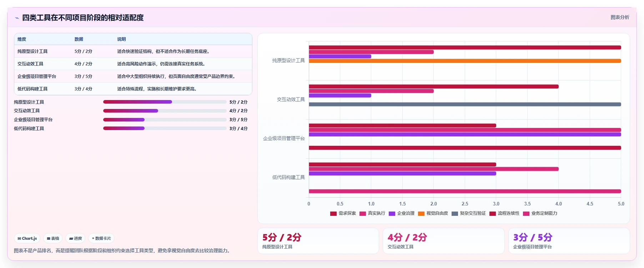Viewport: 644px width, 268px height.
Task: Open the 5分 / 2分 data card for 纯原型设计工具
Action: [318, 241]
